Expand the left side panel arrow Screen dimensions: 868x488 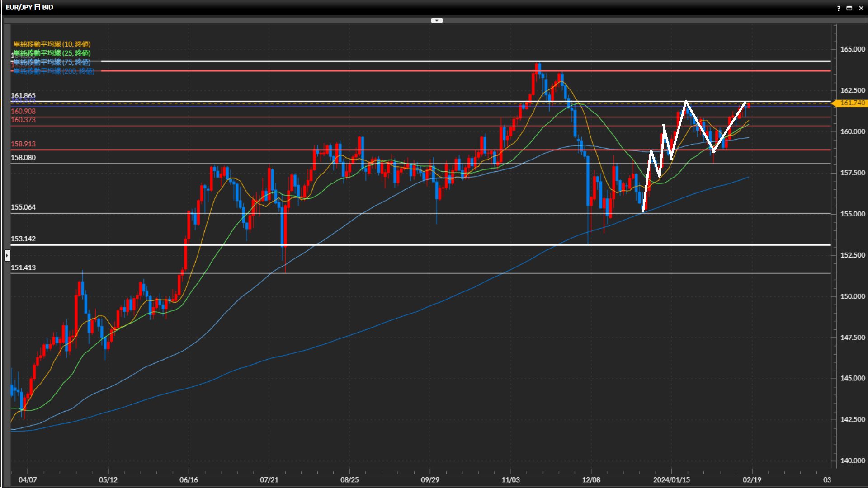point(7,255)
